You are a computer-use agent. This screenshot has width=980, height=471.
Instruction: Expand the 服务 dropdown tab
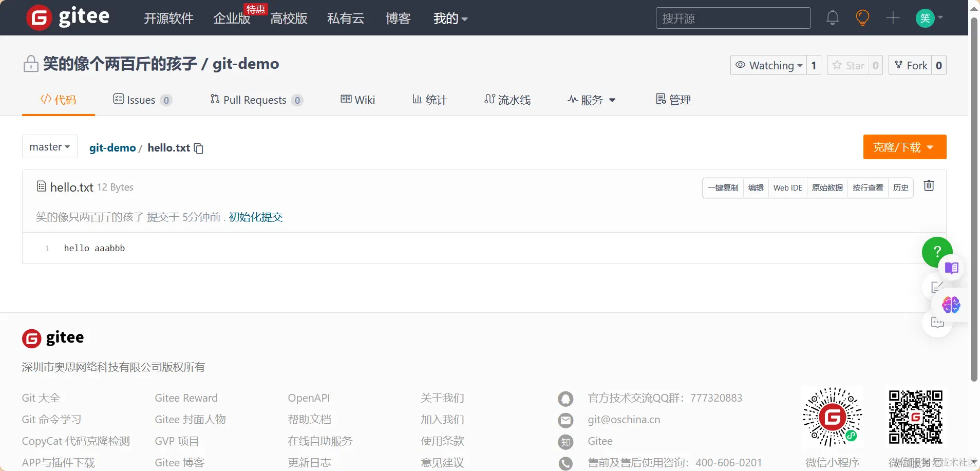pos(591,100)
